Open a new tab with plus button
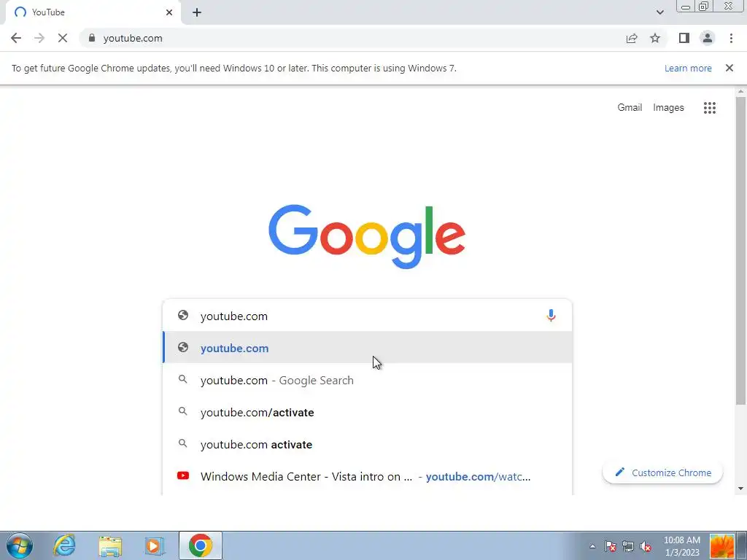The image size is (747, 560). pos(197,12)
